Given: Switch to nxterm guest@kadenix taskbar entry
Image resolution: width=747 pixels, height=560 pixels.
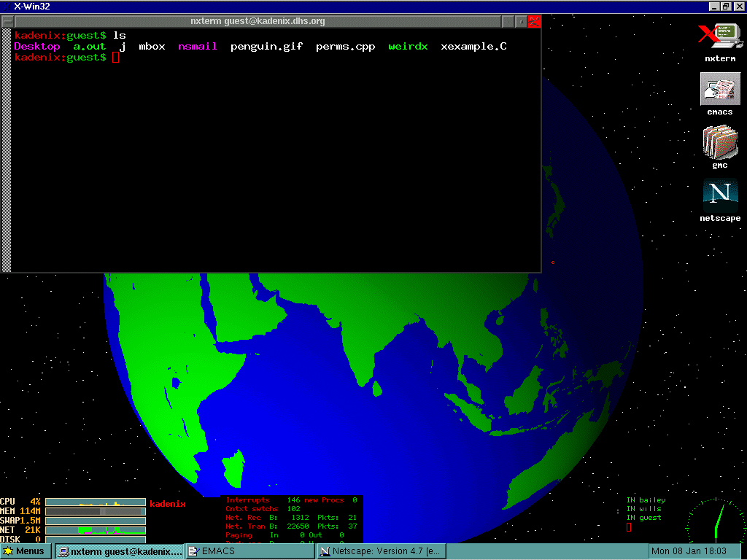Looking at the screenshot, I should (x=119, y=551).
